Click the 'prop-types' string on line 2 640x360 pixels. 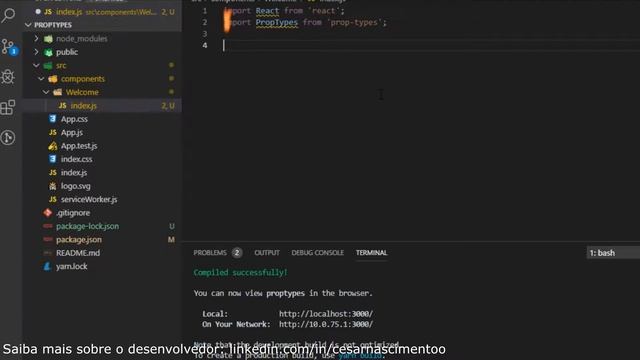click(354, 22)
